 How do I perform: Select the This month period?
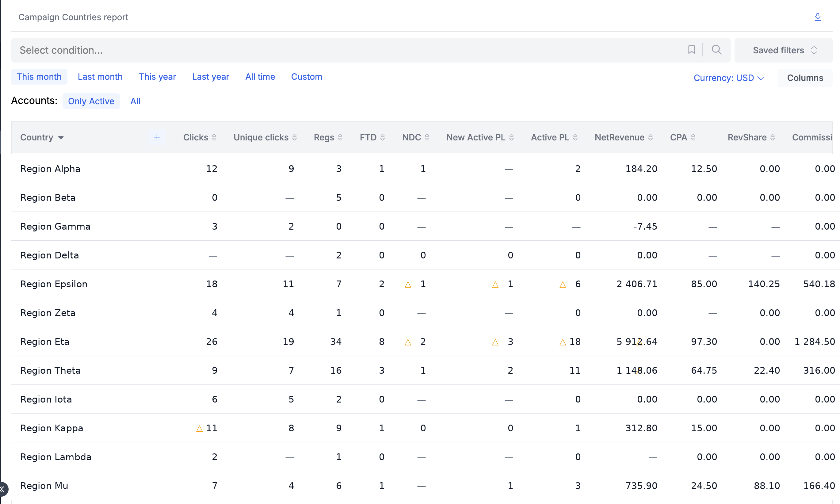39,77
